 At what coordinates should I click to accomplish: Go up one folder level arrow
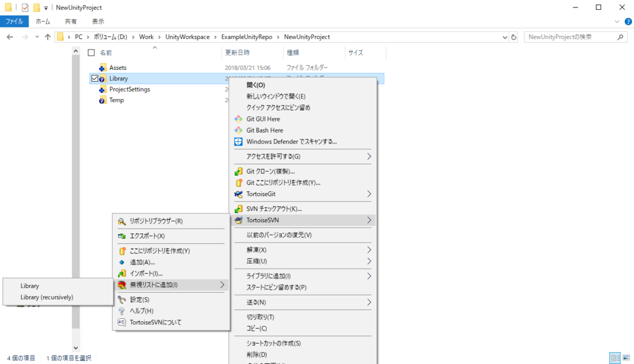point(48,37)
